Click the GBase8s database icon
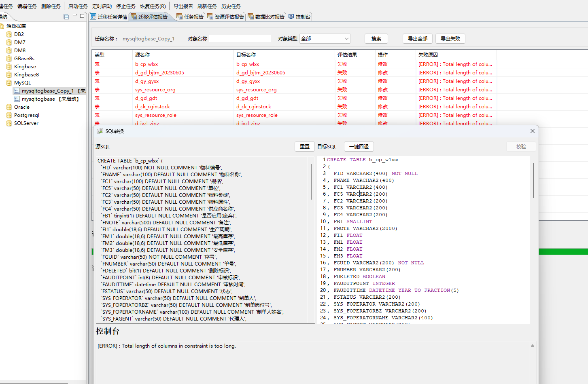Viewport: 588px width, 384px height. [9, 59]
